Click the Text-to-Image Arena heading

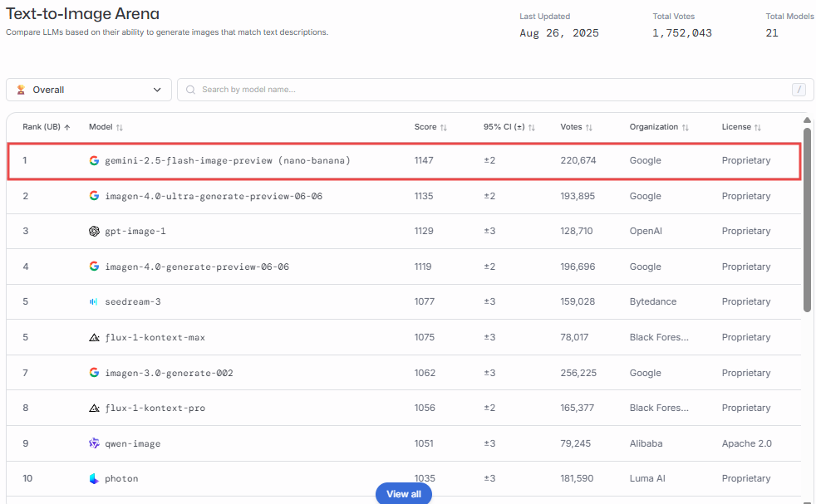pos(83,13)
